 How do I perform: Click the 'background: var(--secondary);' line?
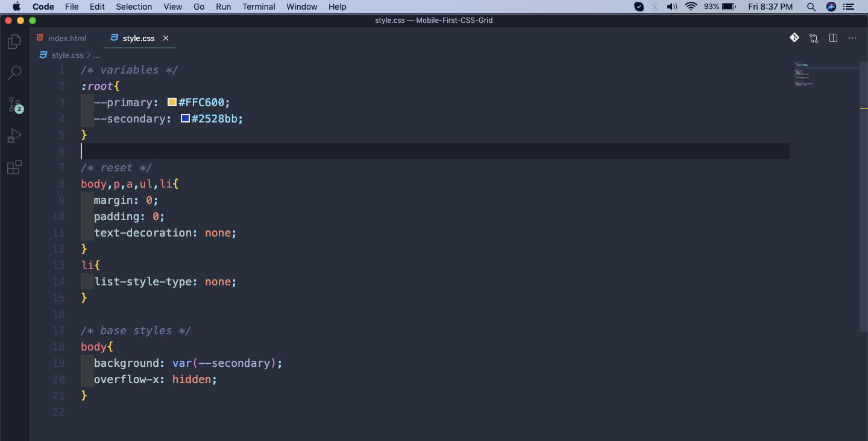188,363
